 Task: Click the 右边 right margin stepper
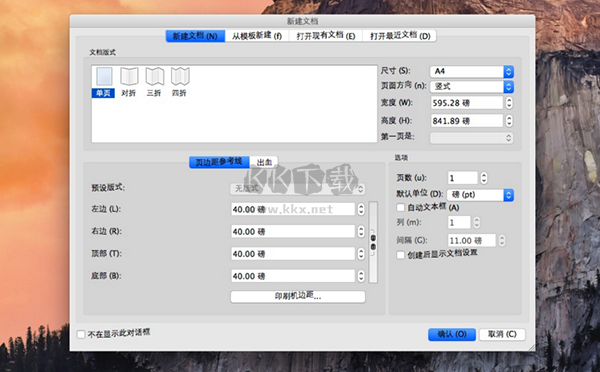pos(361,231)
